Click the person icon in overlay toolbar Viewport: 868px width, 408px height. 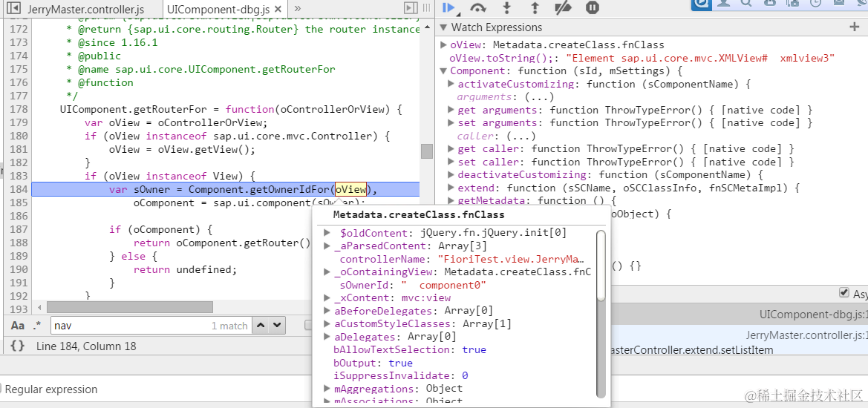pyautogui.click(x=723, y=3)
